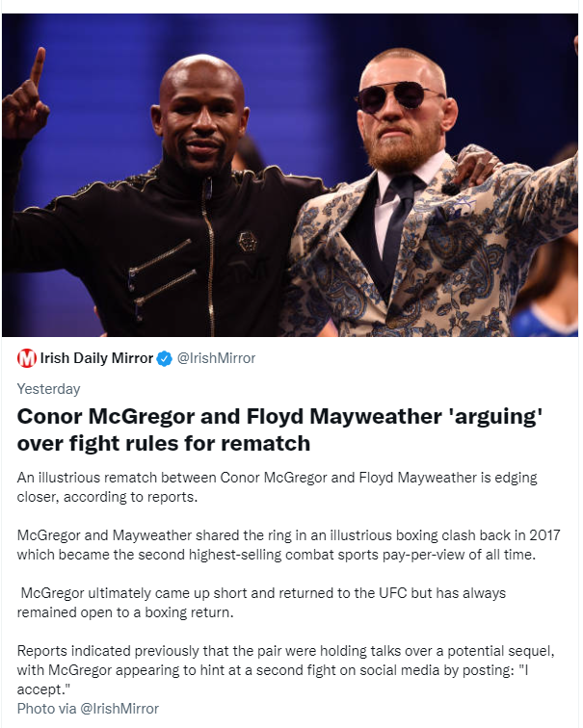Click the blue verified badge icon
The image size is (583, 728).
[164, 358]
